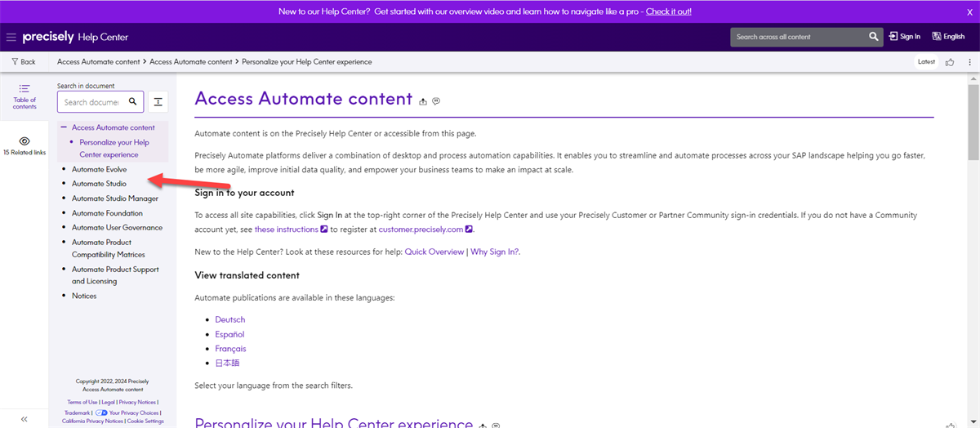
Task: Go Back using the Back button
Action: (x=24, y=61)
